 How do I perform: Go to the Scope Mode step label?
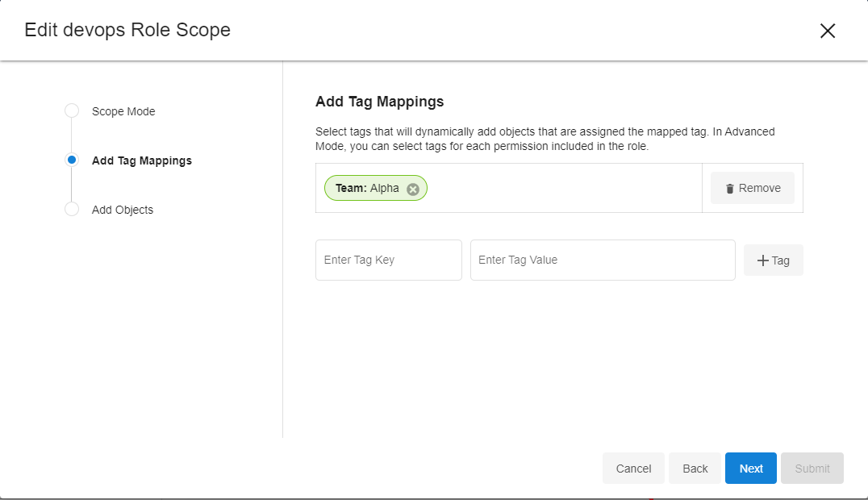[x=123, y=111]
